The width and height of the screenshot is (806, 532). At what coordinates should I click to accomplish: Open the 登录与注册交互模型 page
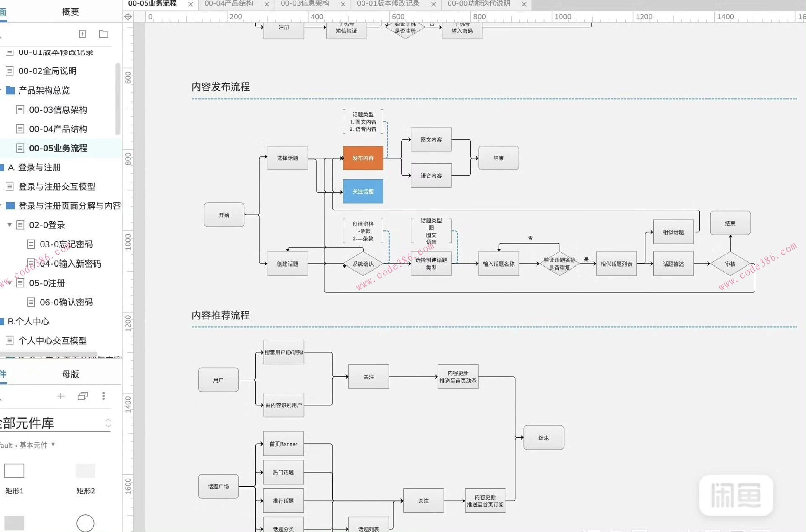click(57, 186)
